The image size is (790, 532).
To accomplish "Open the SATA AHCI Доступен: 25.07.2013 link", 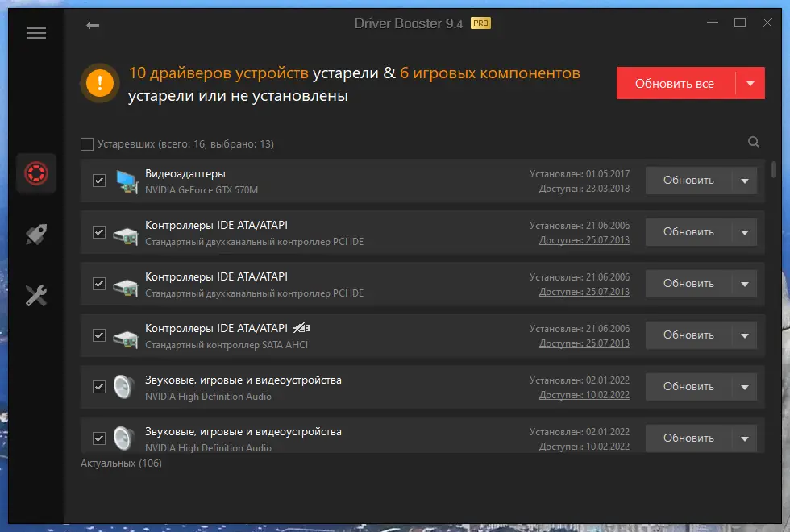I will click(x=584, y=343).
